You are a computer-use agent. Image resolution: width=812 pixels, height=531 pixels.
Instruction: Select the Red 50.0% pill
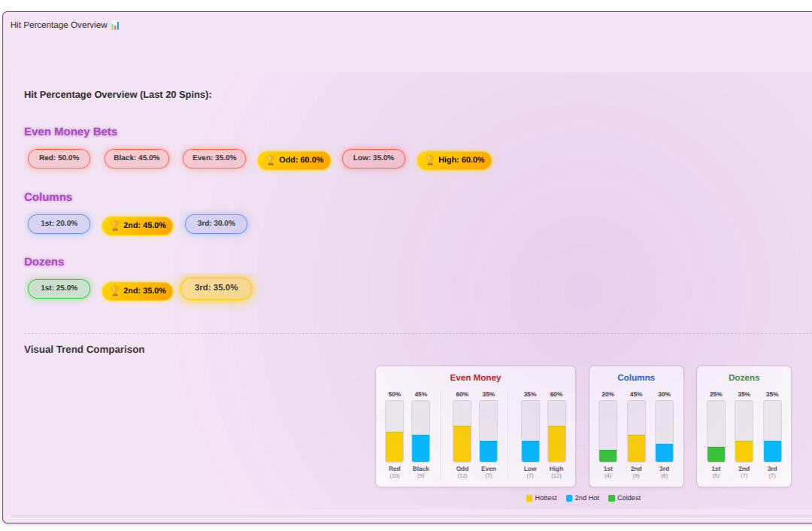coord(59,159)
